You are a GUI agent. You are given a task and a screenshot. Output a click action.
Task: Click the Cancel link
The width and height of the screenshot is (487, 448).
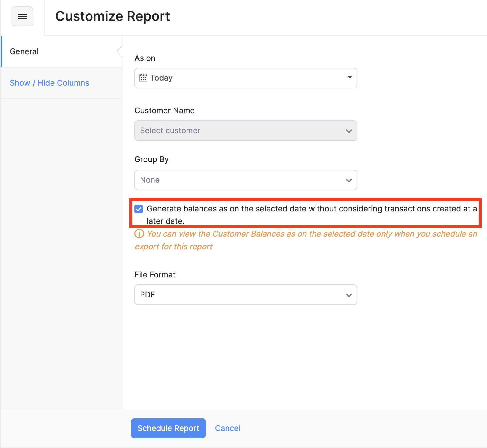227,428
